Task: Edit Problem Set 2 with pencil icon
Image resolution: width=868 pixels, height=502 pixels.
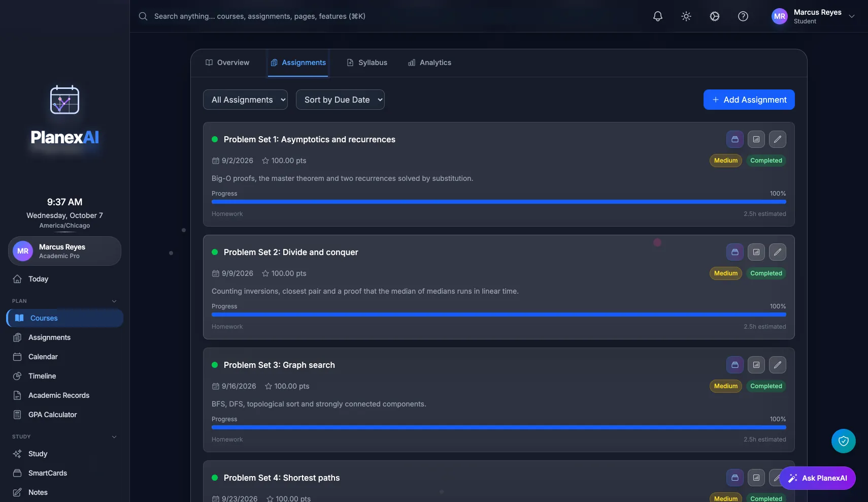Action: click(778, 252)
